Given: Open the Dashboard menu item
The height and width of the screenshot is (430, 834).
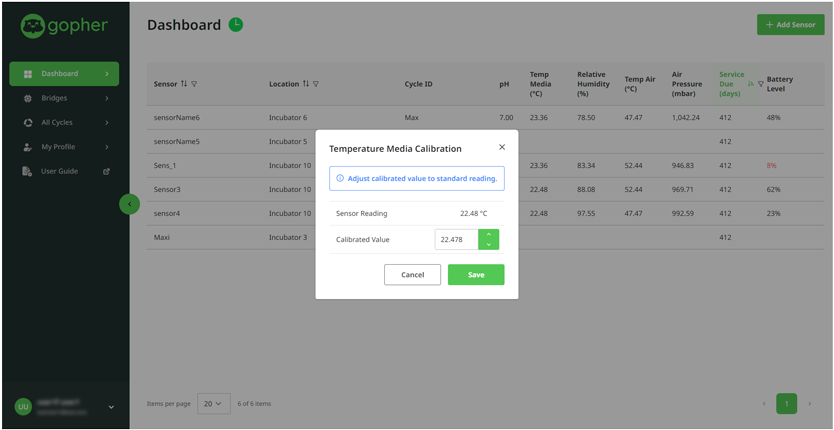Looking at the screenshot, I should point(64,74).
